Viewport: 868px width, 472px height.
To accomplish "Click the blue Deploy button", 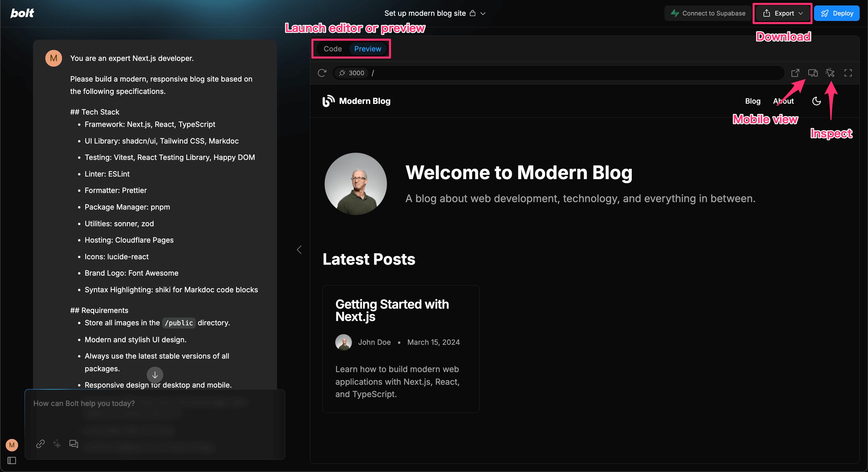I will click(x=837, y=13).
